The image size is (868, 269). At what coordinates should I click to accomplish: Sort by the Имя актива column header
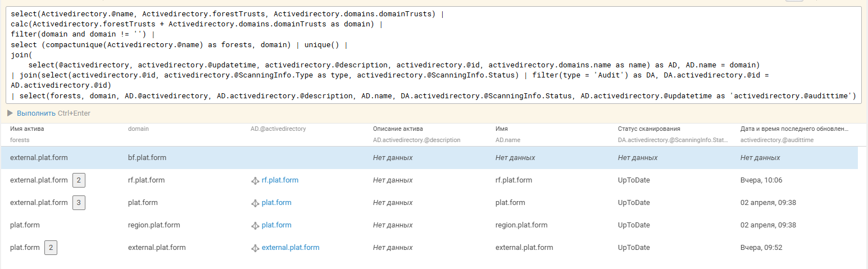(x=27, y=129)
